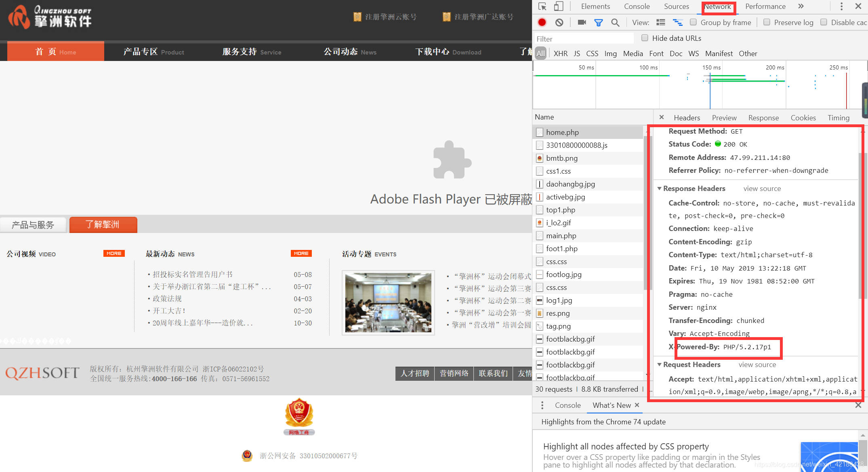The width and height of the screenshot is (868, 472).
Task: Toggle the device toolbar icon
Action: click(x=558, y=6)
